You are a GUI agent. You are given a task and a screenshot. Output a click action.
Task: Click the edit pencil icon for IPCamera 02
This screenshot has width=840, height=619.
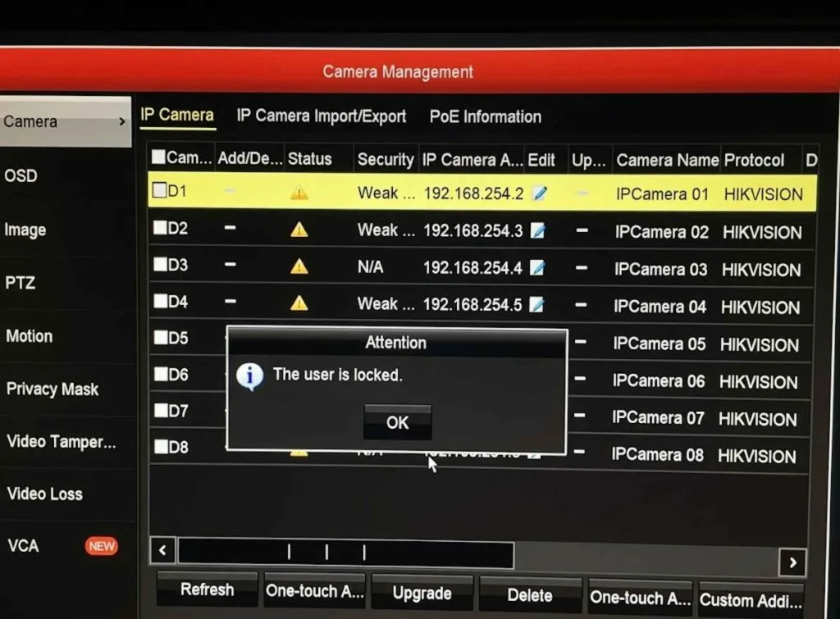tap(538, 230)
